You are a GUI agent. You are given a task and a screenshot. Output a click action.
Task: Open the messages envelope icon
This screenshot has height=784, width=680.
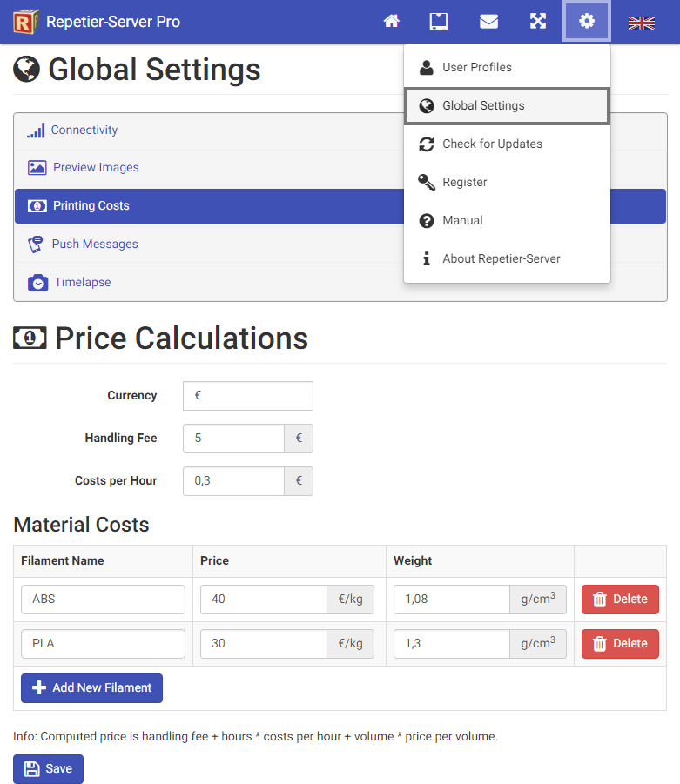pyautogui.click(x=488, y=22)
